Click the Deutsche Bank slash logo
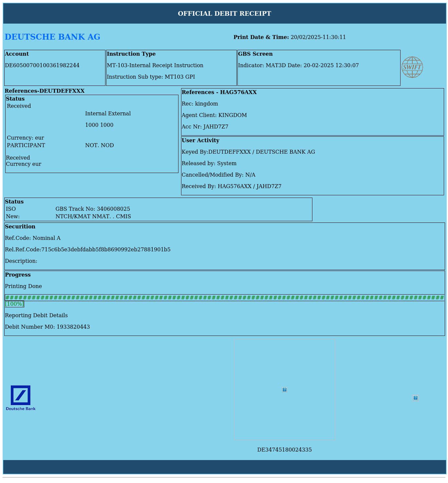This screenshot has height=483, width=448. (x=21, y=396)
